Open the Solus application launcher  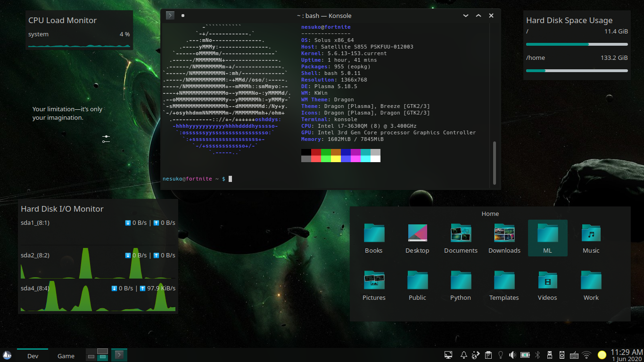coord(7,355)
